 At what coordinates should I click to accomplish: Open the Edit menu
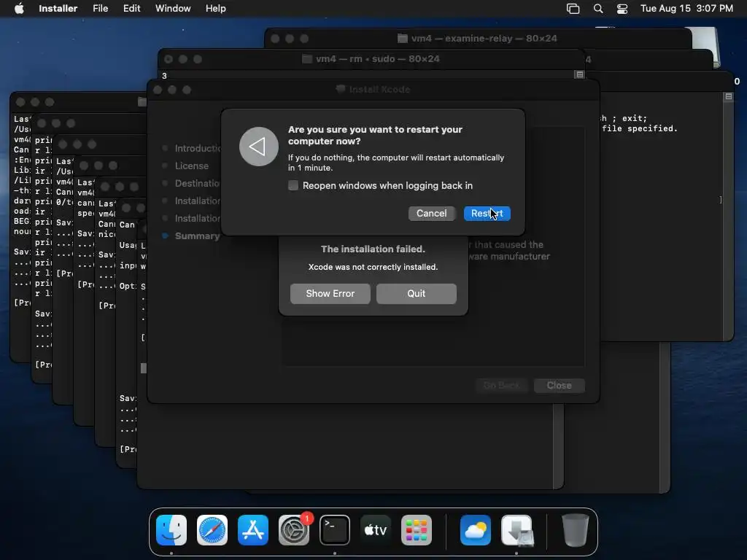pos(131,9)
